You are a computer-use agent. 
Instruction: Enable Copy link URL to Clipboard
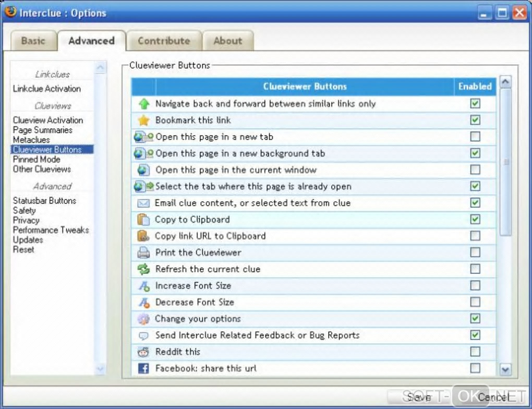coord(475,236)
